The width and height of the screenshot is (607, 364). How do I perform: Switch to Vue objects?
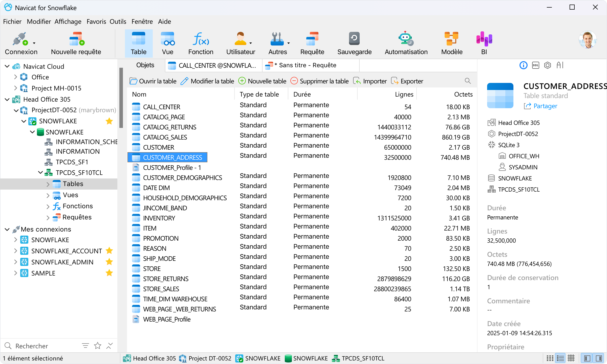pos(167,43)
